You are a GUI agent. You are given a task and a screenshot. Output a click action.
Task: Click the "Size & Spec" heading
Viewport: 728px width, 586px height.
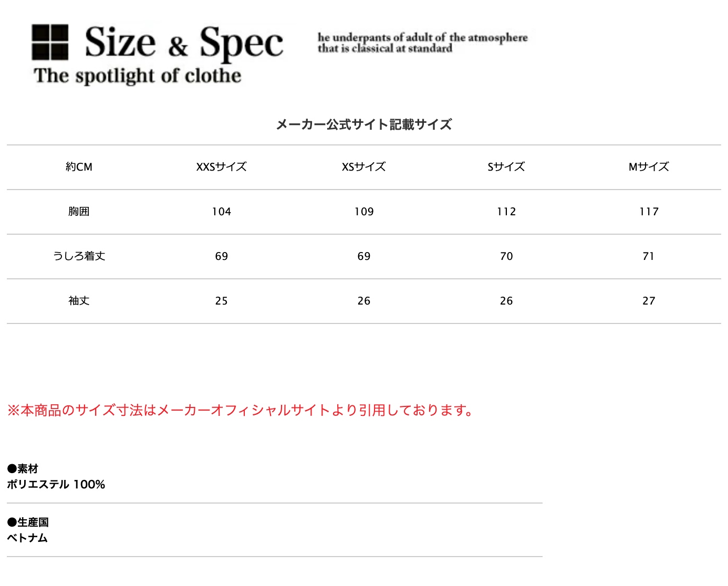point(184,42)
